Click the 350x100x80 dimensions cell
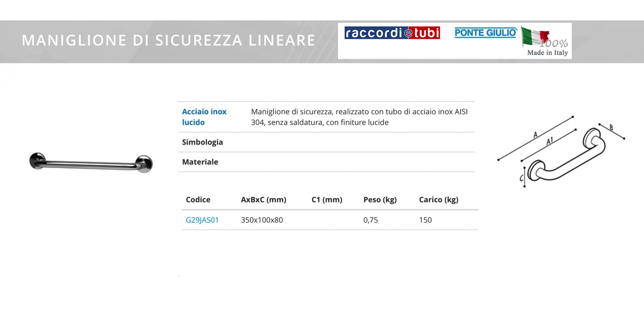 (x=262, y=220)
